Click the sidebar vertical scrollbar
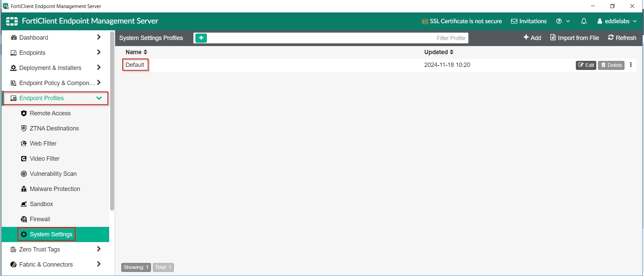Viewport: 644px width, 276px height. (x=112, y=121)
